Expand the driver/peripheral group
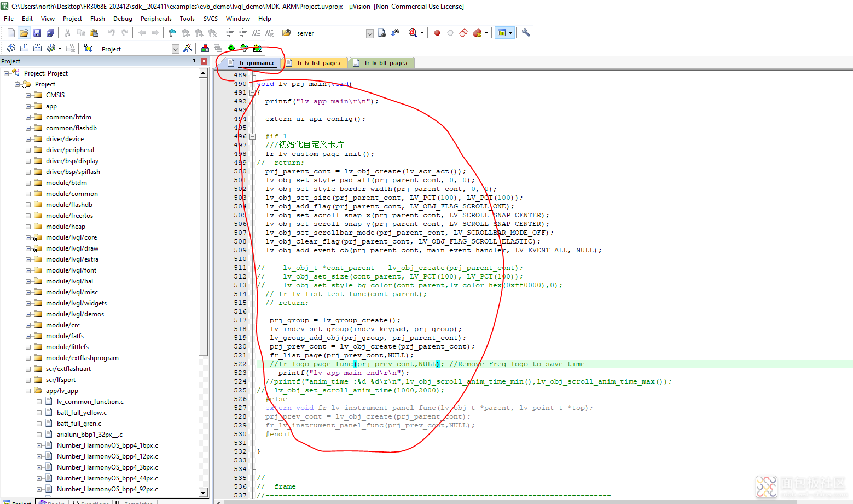The width and height of the screenshot is (853, 504). (x=28, y=150)
